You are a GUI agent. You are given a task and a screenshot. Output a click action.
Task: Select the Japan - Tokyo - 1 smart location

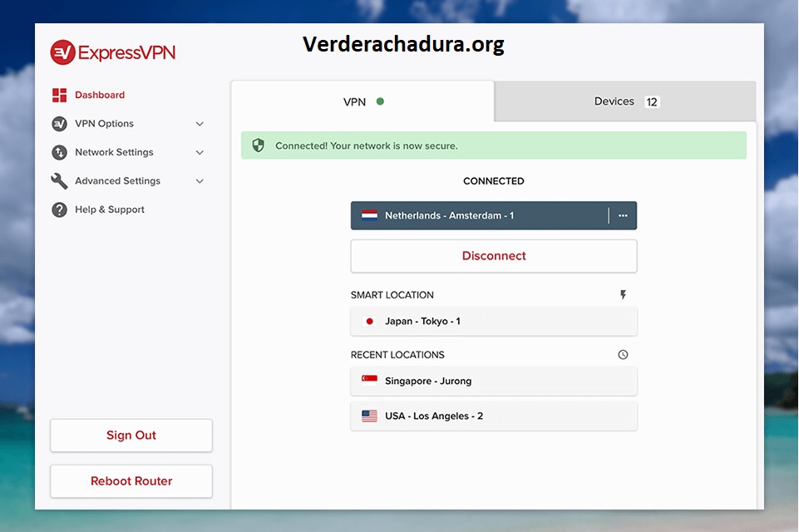coord(494,321)
